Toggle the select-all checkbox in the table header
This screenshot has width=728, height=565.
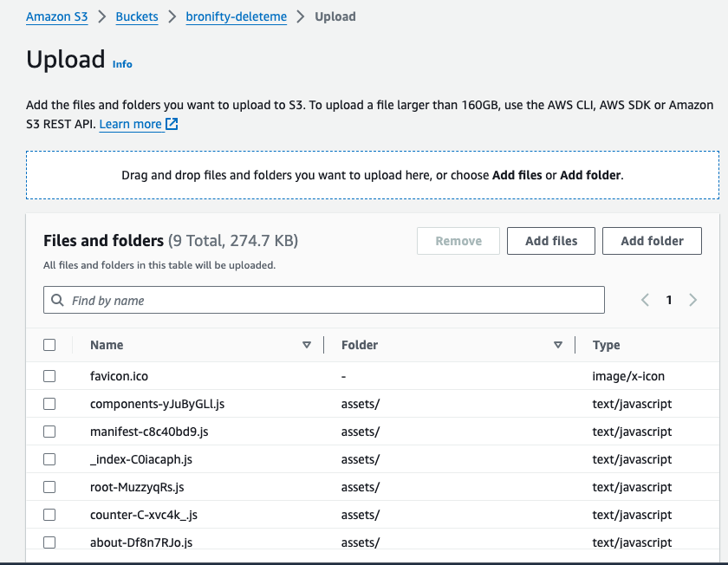point(49,344)
